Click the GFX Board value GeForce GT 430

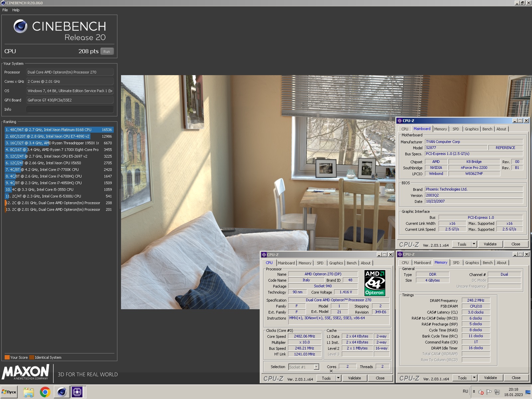(70, 100)
